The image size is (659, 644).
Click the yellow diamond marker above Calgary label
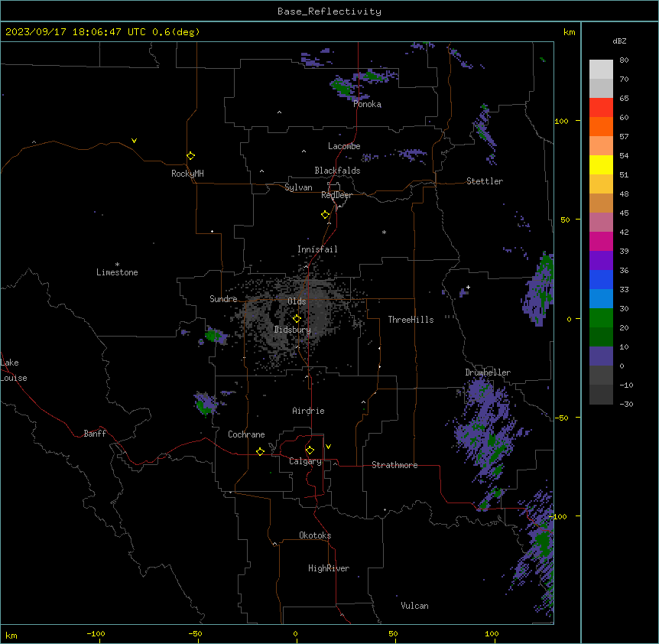pyautogui.click(x=310, y=450)
